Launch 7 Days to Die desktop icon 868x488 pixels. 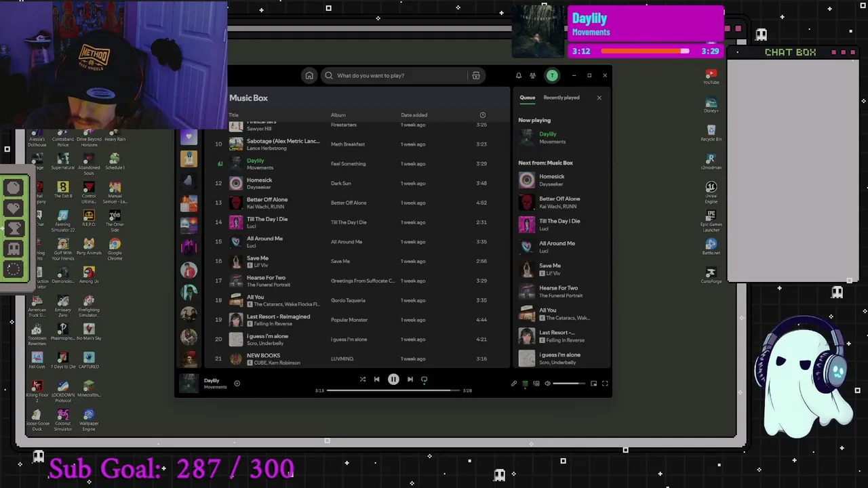tap(63, 360)
